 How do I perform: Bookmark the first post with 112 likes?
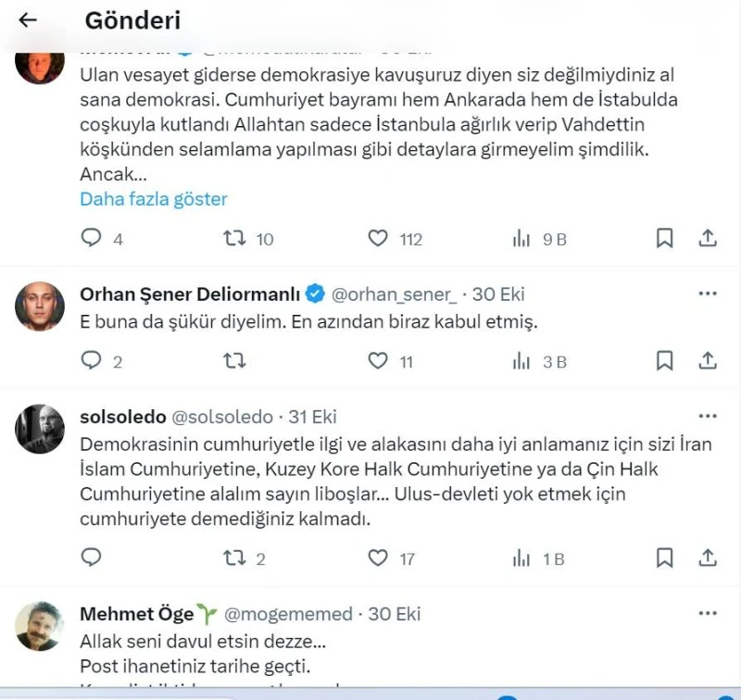pyautogui.click(x=664, y=238)
